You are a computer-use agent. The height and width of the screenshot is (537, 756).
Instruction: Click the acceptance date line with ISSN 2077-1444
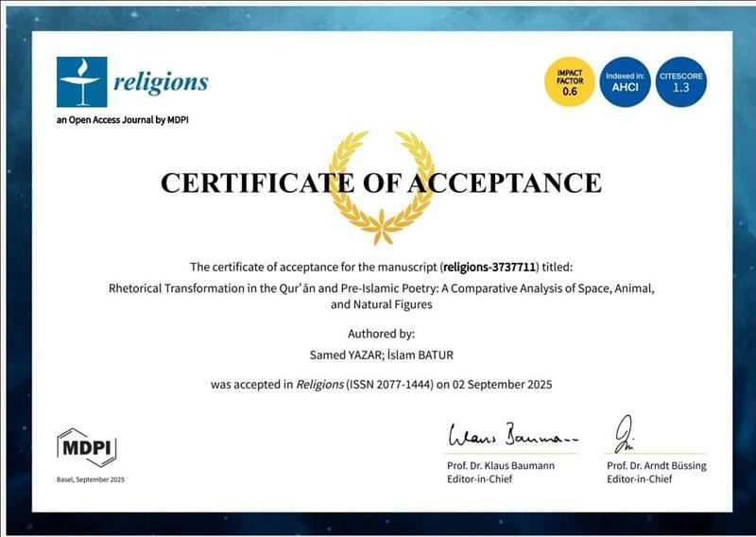tap(382, 385)
